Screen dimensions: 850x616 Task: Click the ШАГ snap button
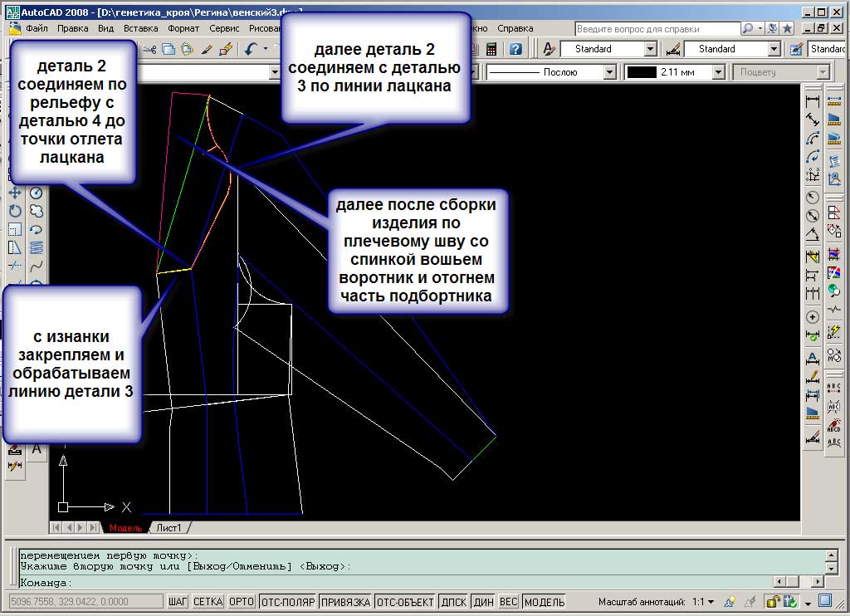pyautogui.click(x=178, y=602)
